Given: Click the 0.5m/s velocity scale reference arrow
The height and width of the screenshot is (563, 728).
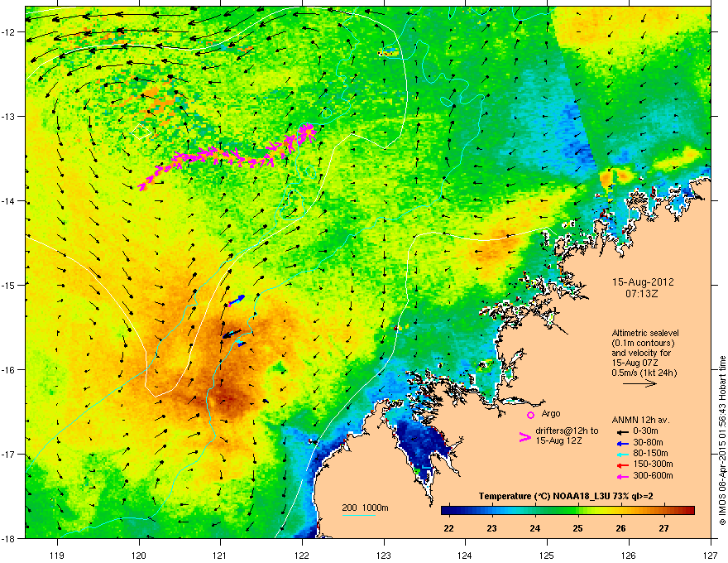Looking at the screenshot, I should pos(639,383).
